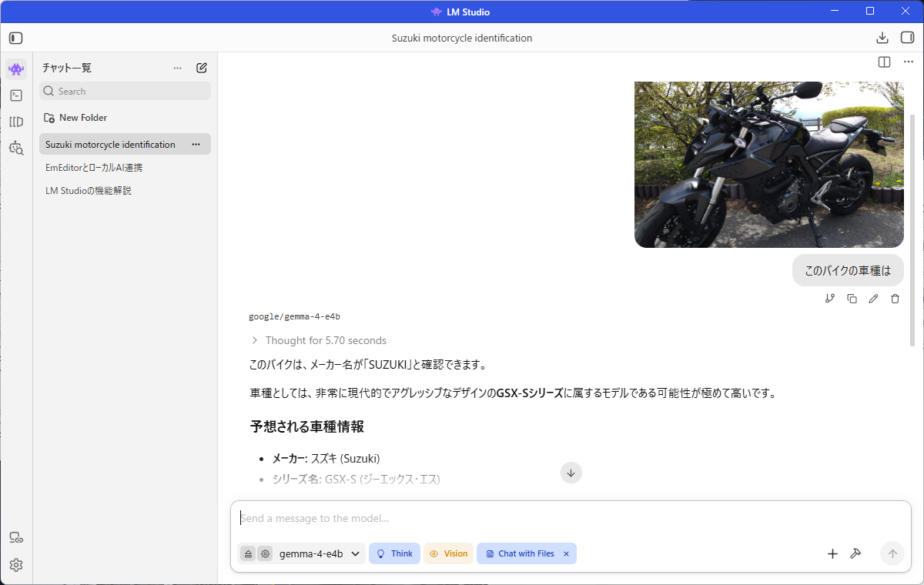
Task: Open the My Models library icon
Action: [x=16, y=122]
